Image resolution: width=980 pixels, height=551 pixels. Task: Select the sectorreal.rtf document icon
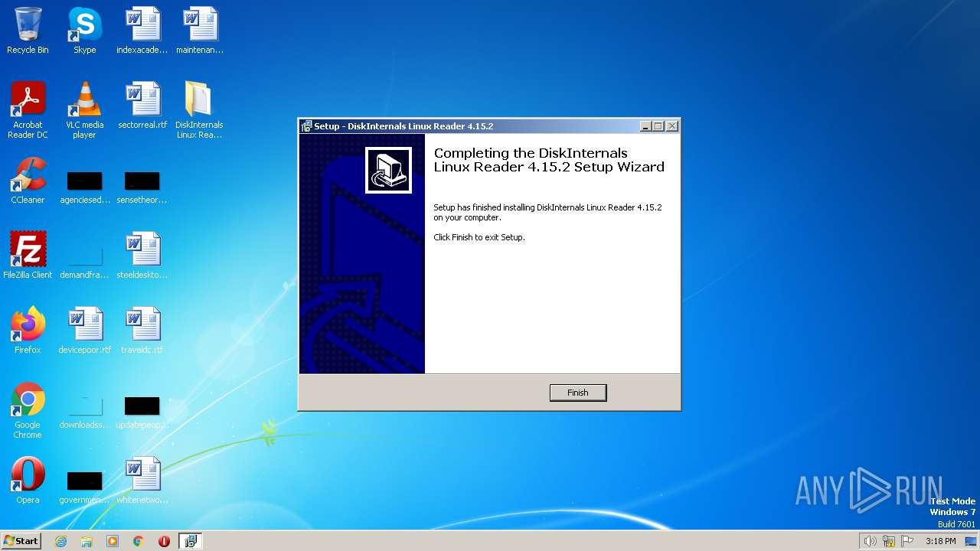pos(142,106)
